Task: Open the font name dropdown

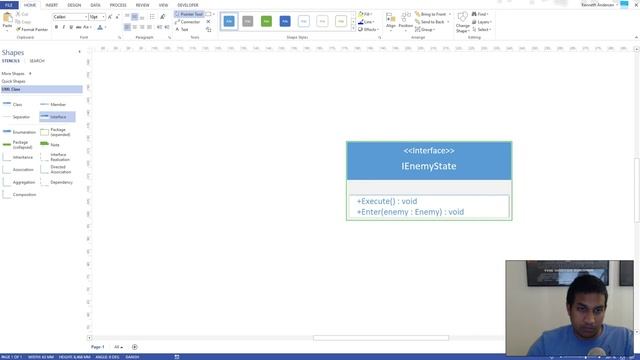Action: (86, 17)
